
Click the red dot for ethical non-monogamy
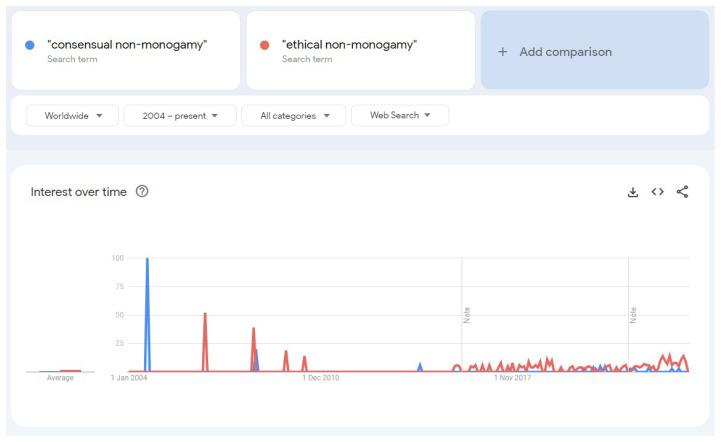coord(264,45)
